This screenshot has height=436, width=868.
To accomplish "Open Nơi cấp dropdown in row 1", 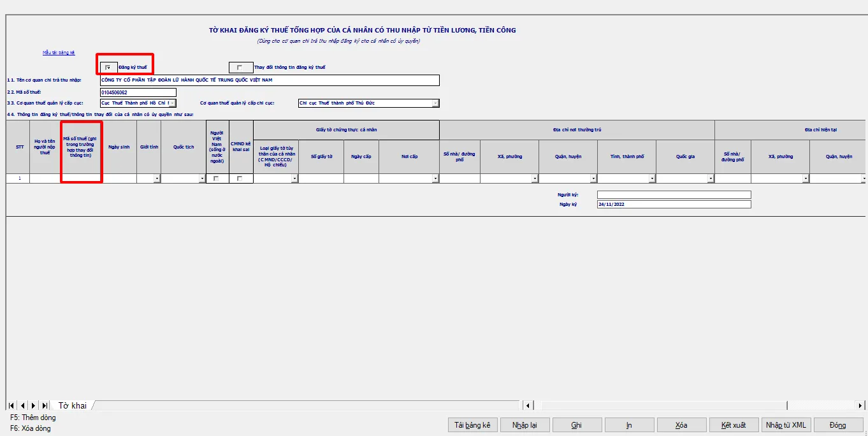I will [436, 179].
